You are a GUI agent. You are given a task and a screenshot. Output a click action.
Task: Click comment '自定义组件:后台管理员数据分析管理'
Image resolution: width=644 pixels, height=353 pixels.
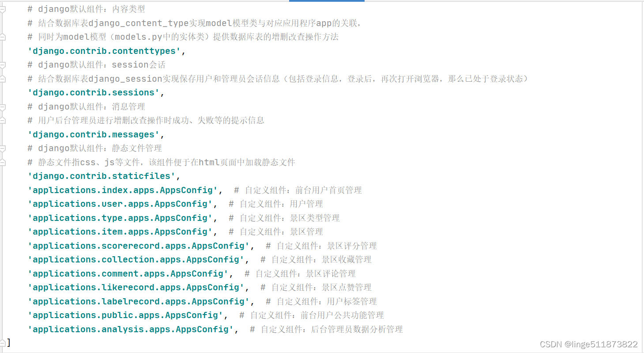[326, 330]
